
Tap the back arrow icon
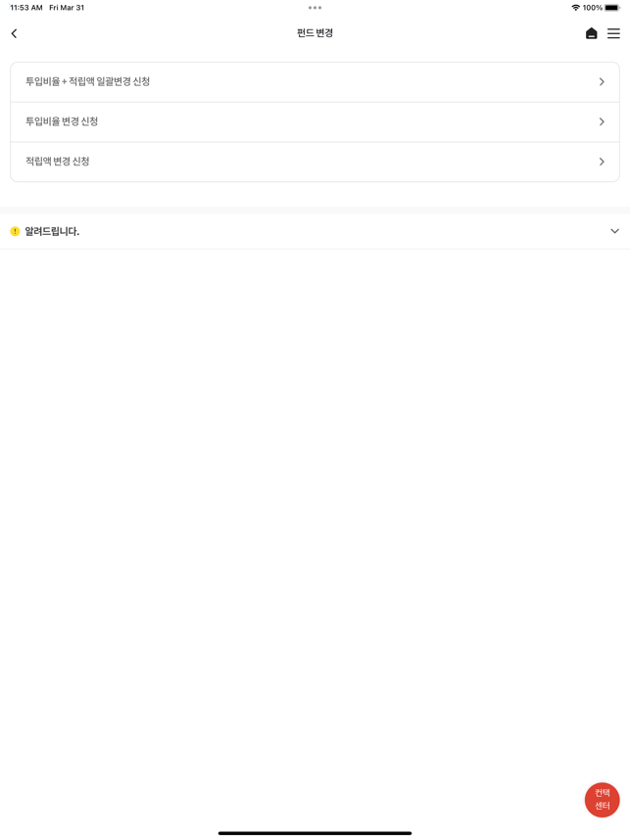tap(14, 33)
